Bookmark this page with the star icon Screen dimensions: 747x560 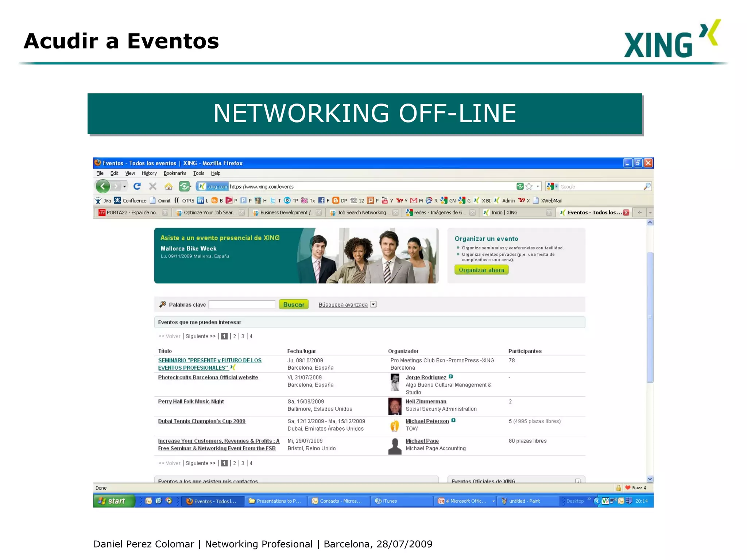tap(529, 186)
